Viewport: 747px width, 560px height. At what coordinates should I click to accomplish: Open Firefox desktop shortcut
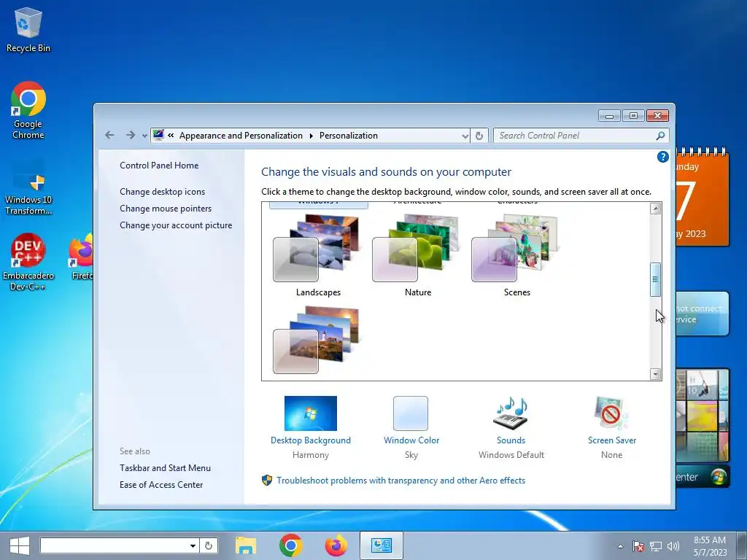pos(82,256)
